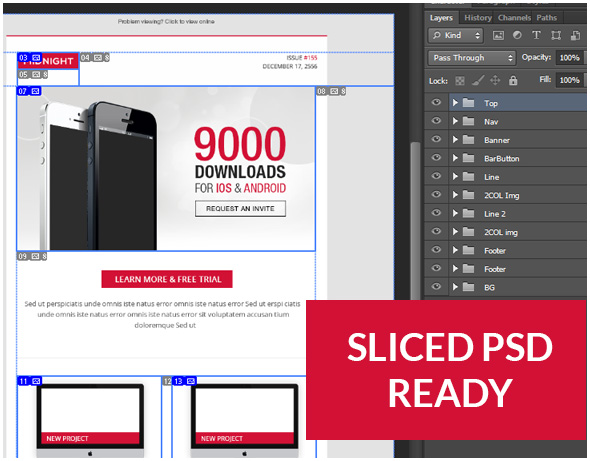Select the BarButton group folder icon
This screenshot has width=590, height=461.
468,158
